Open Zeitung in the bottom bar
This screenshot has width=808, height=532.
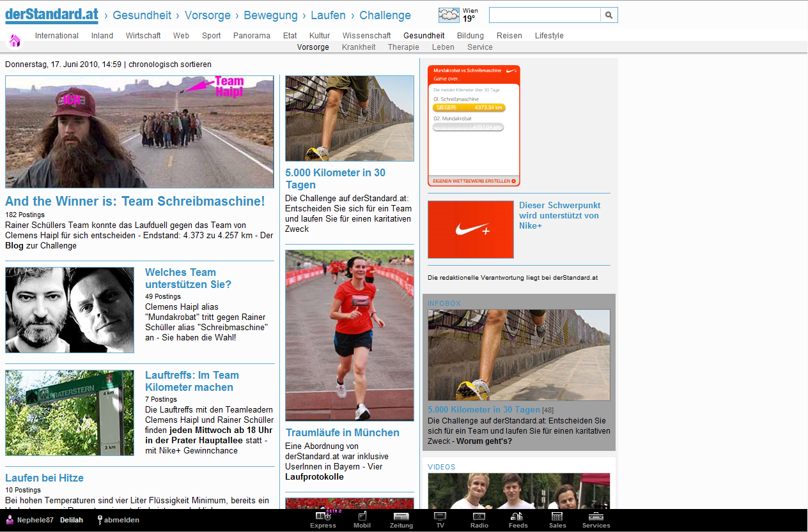tap(401, 521)
